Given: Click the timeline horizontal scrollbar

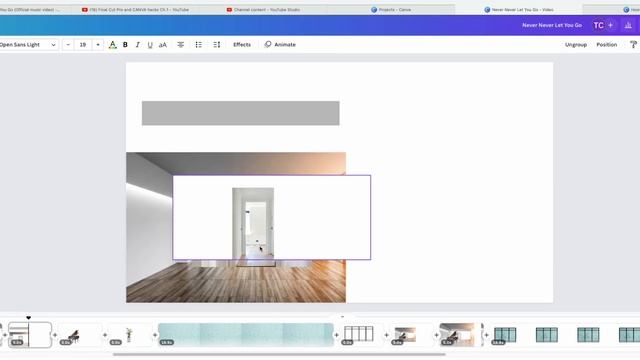Looking at the screenshot, I should coord(279,354).
